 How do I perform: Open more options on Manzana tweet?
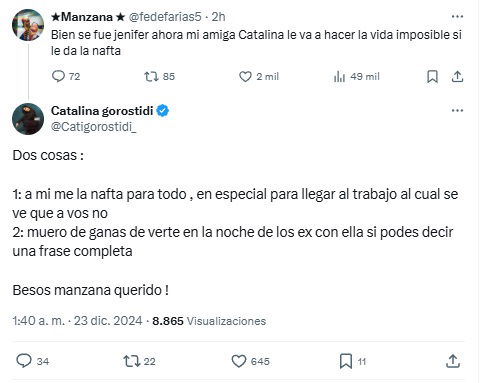point(457,16)
